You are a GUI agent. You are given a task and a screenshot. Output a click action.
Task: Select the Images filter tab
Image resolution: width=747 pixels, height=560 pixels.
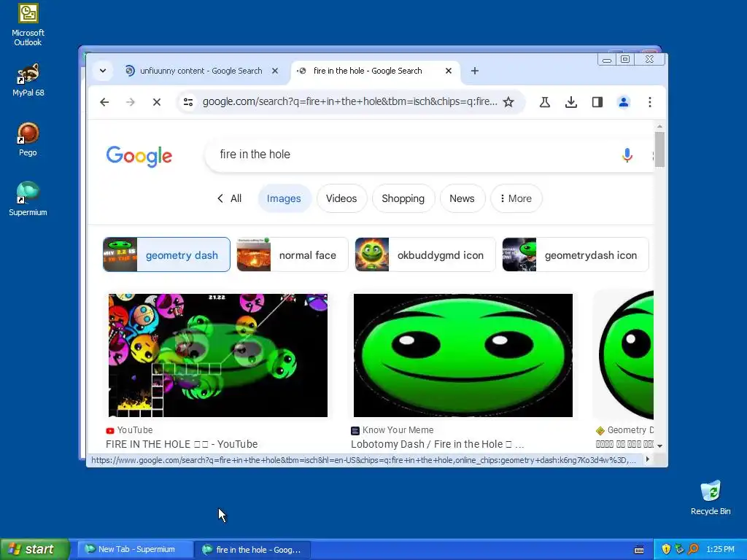(284, 198)
